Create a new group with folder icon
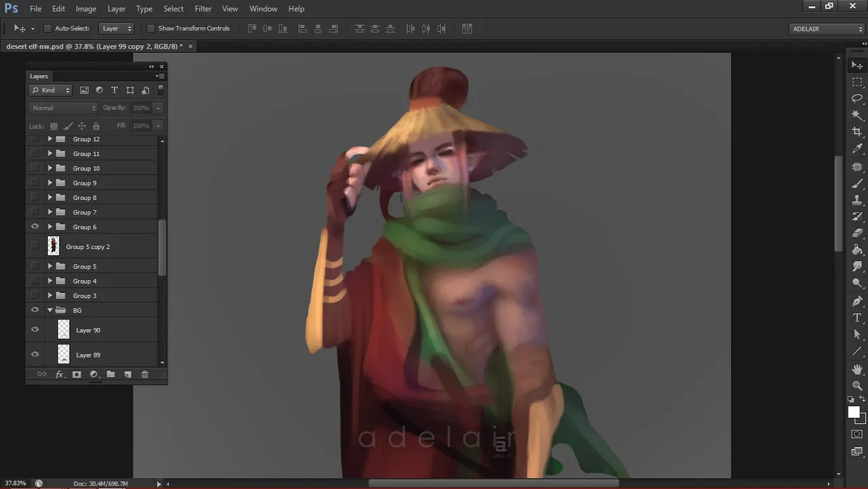Image resolution: width=868 pixels, height=489 pixels. [111, 374]
